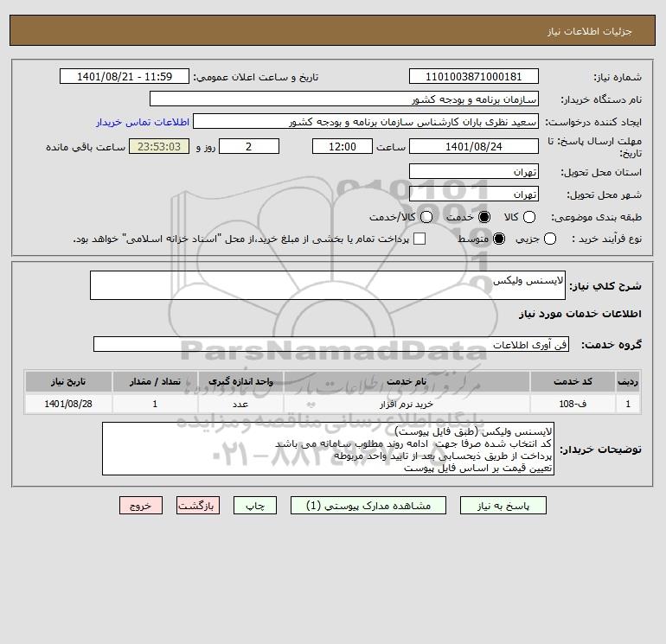Click the delivery province field تهران

click(474, 171)
